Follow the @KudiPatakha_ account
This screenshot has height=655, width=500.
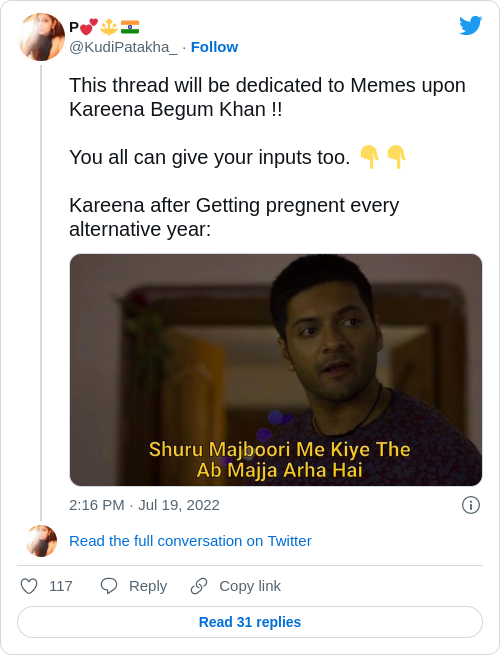click(x=214, y=47)
